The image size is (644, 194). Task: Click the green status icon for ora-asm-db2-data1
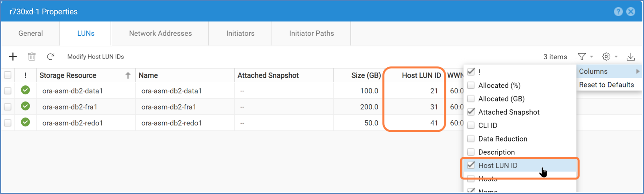click(x=25, y=90)
